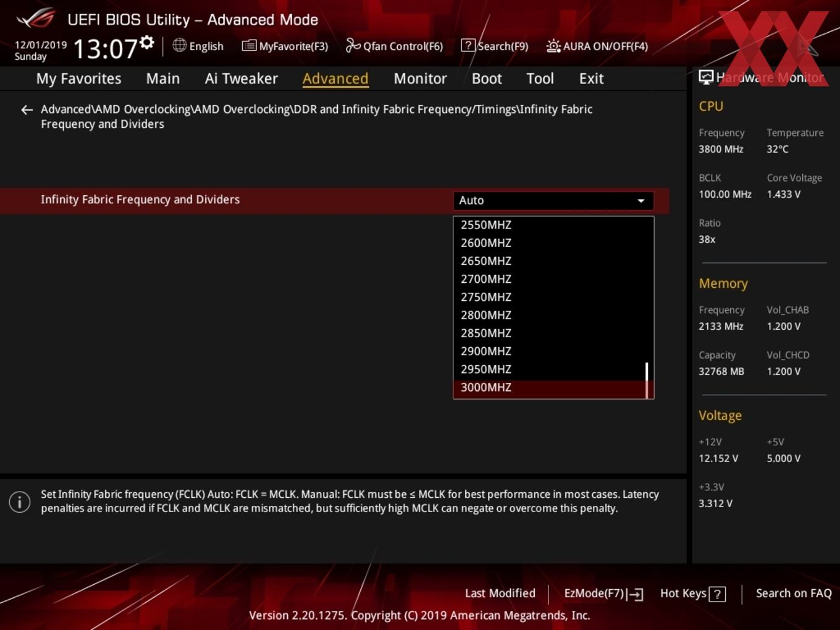Open the Tool tab
Screen dimensions: 840x630
pos(540,78)
